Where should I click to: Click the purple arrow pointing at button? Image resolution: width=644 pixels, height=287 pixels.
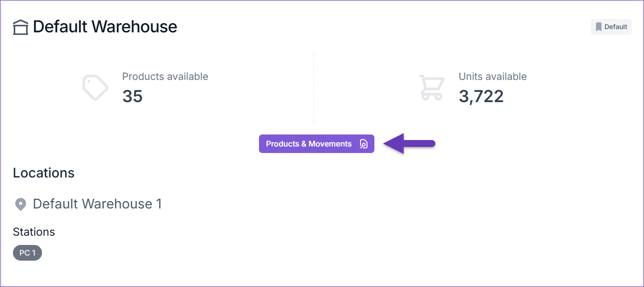pos(409,144)
